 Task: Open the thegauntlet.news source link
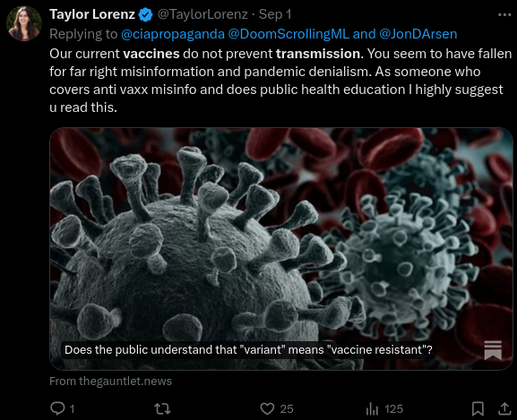110,381
